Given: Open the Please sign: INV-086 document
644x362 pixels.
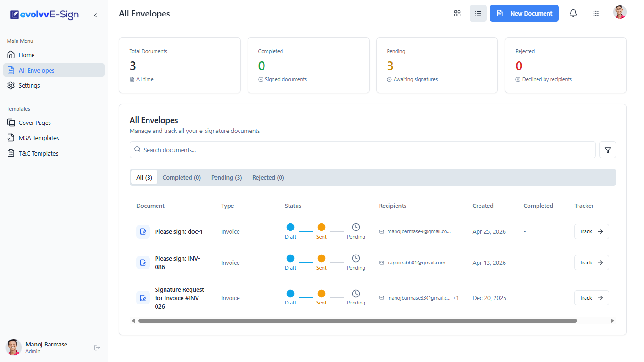Looking at the screenshot, I should [178, 263].
